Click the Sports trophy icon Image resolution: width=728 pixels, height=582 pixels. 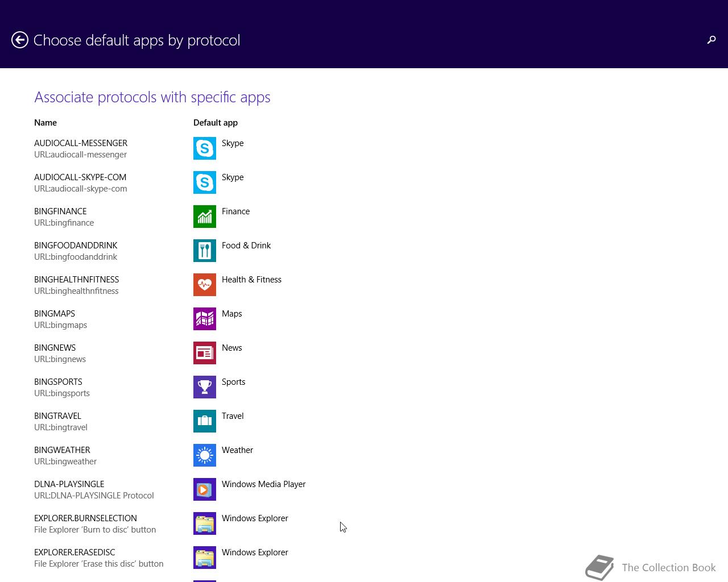205,387
